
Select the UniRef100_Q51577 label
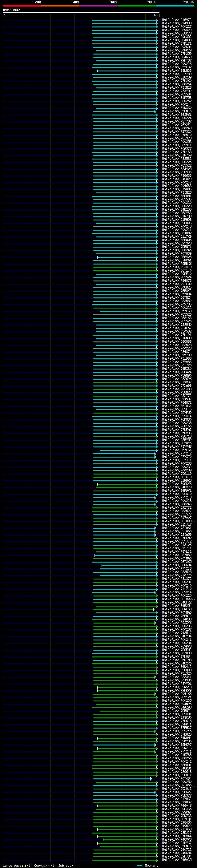[x=176, y=514]
